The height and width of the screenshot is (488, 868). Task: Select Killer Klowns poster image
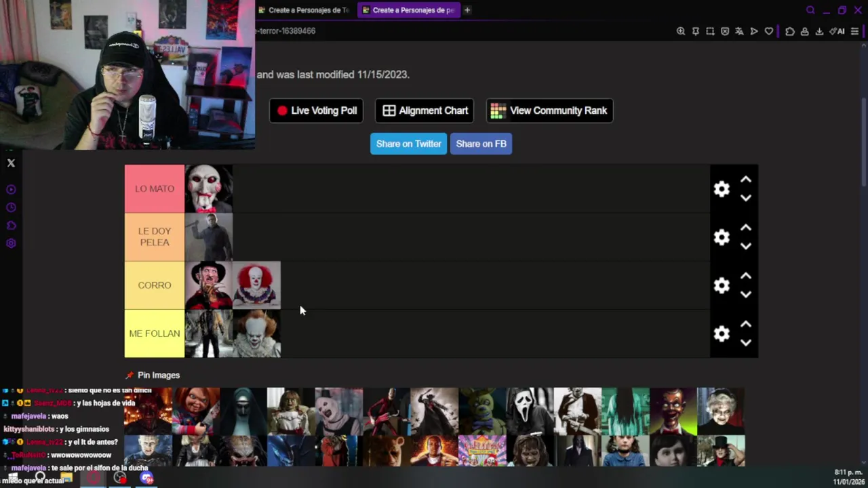482,451
